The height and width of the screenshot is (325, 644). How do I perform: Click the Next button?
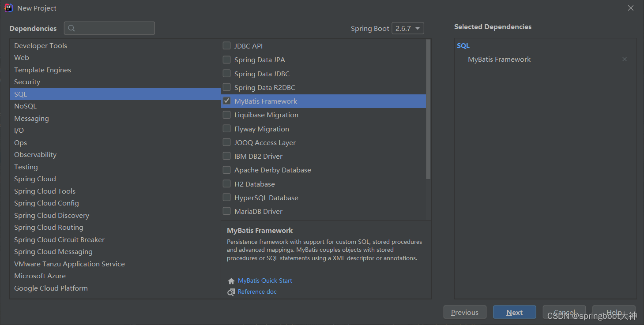[515, 312]
